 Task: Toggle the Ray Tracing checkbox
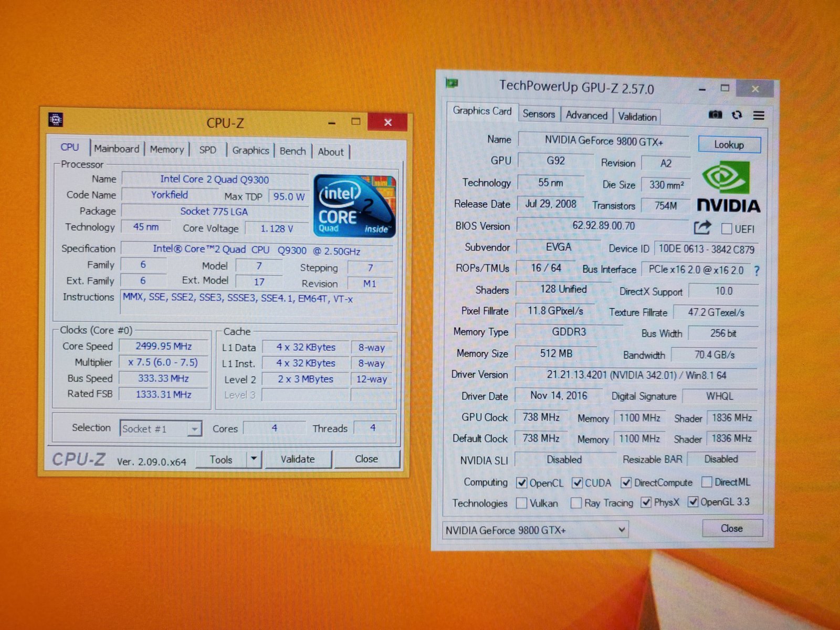tap(576, 503)
